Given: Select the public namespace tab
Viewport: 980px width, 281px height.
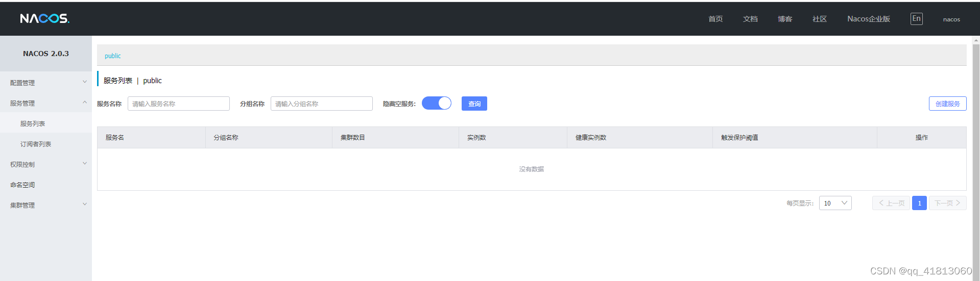Looking at the screenshot, I should click(113, 56).
